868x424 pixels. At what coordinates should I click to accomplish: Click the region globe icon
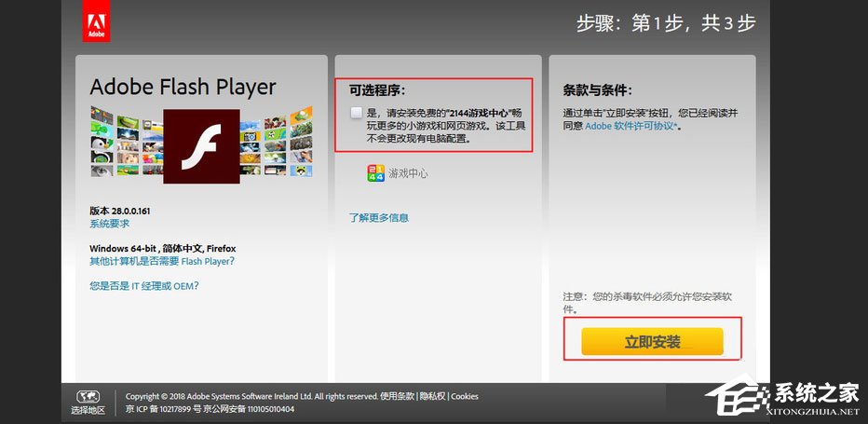tap(88, 396)
